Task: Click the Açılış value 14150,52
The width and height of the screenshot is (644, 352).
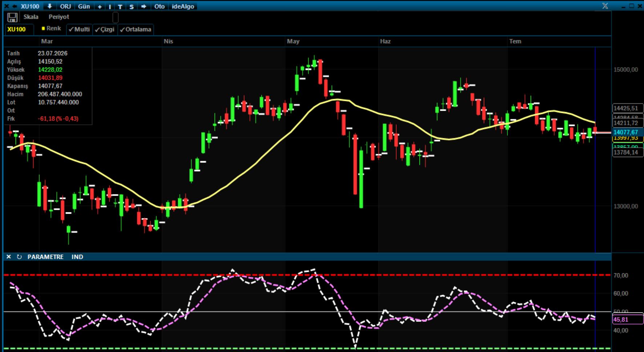Action: (50, 62)
